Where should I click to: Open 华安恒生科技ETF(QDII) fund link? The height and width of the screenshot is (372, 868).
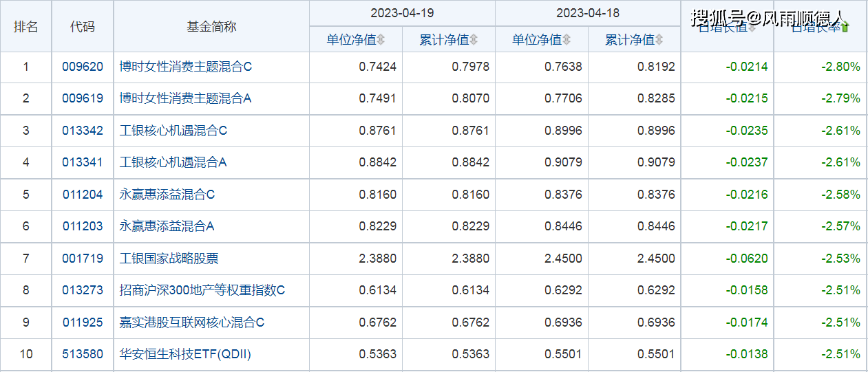[x=185, y=354]
